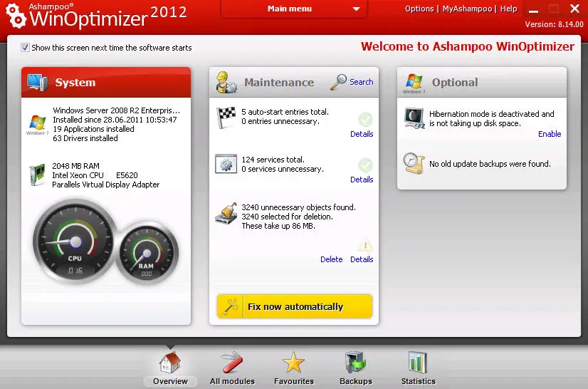The image size is (588, 389).
Task: Click the Ashampoo gears logo icon
Action: coord(16,16)
